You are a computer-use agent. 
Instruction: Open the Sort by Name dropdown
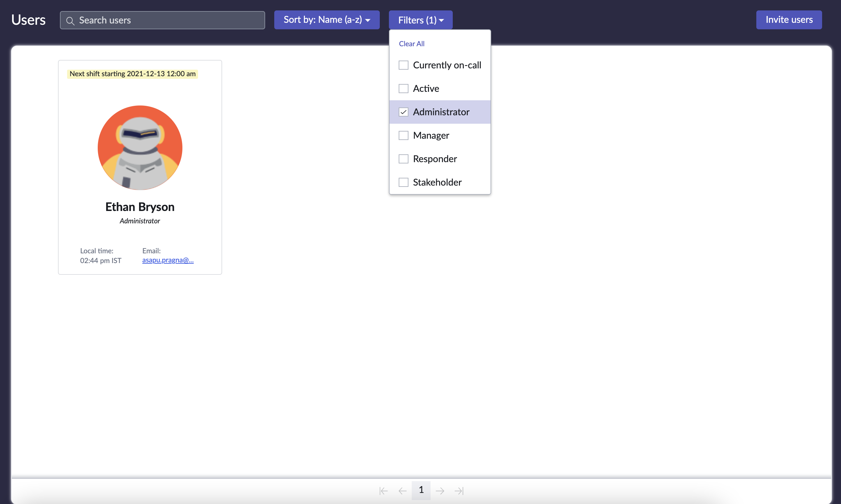pyautogui.click(x=323, y=20)
